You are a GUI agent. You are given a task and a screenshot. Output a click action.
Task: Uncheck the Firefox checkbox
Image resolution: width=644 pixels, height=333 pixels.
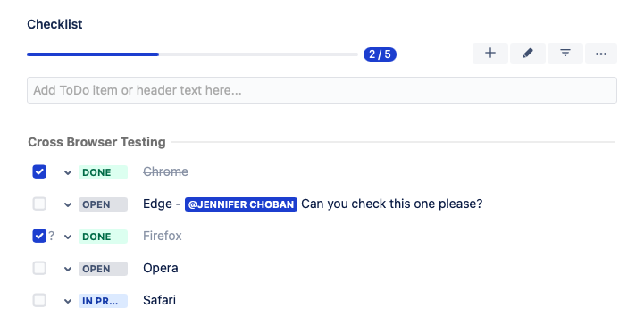click(x=39, y=236)
